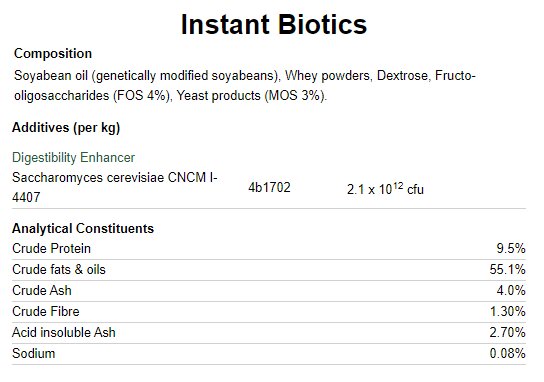Click the Additives (per kg) heading
This screenshot has height=382, width=544.
pyautogui.click(x=66, y=128)
